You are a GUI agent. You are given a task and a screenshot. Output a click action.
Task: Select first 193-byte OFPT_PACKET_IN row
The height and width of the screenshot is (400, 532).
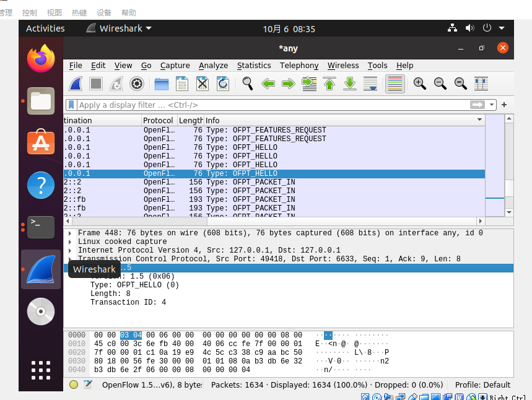coord(274,199)
